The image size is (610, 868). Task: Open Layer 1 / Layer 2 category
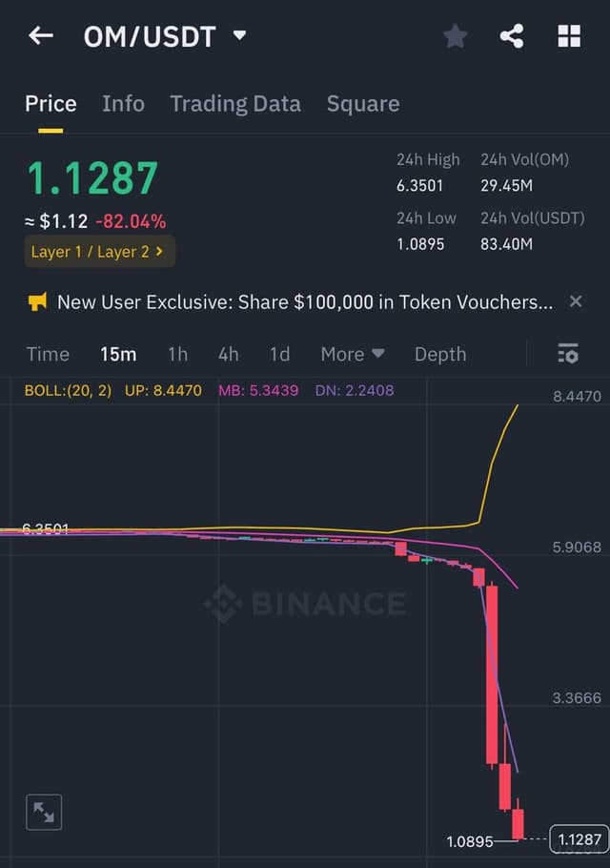(99, 251)
